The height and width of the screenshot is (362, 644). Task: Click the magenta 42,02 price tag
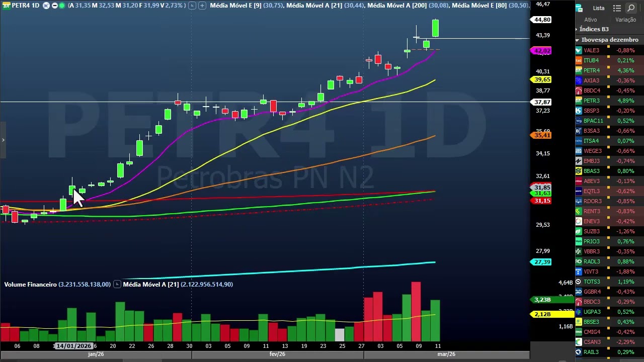tap(542, 51)
